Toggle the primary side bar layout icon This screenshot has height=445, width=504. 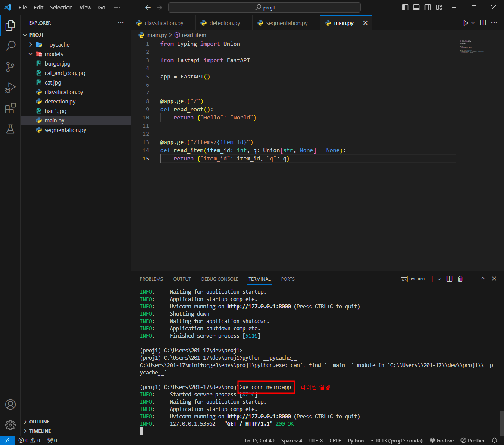[x=405, y=7]
